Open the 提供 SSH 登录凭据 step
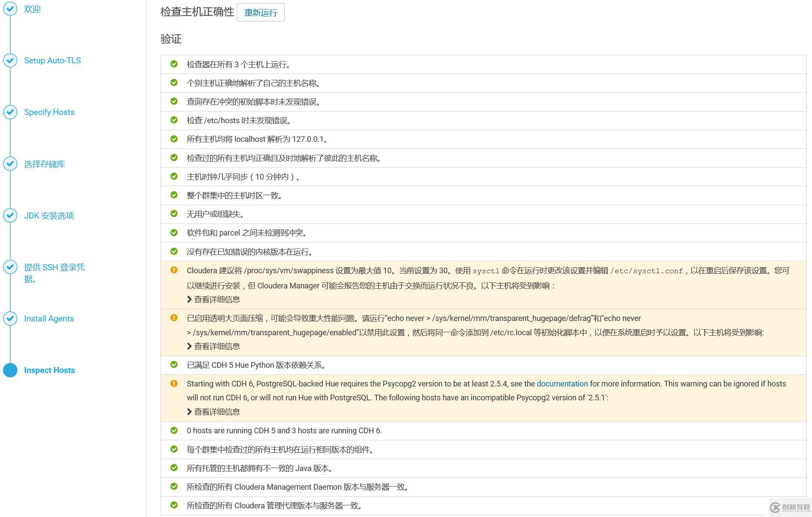Screen dimensions: 812x517 [55, 273]
